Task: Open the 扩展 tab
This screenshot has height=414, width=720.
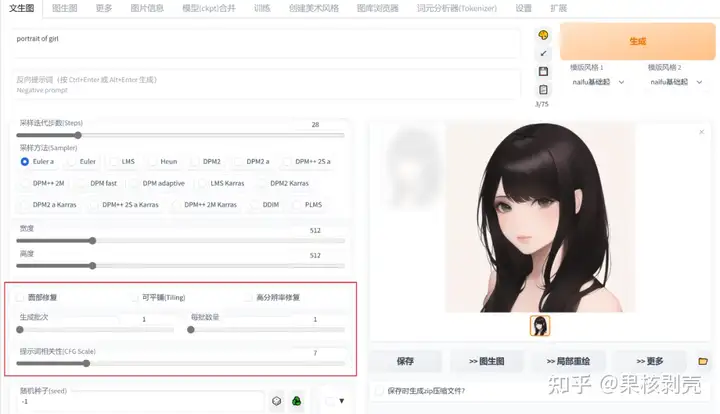Action: click(558, 8)
